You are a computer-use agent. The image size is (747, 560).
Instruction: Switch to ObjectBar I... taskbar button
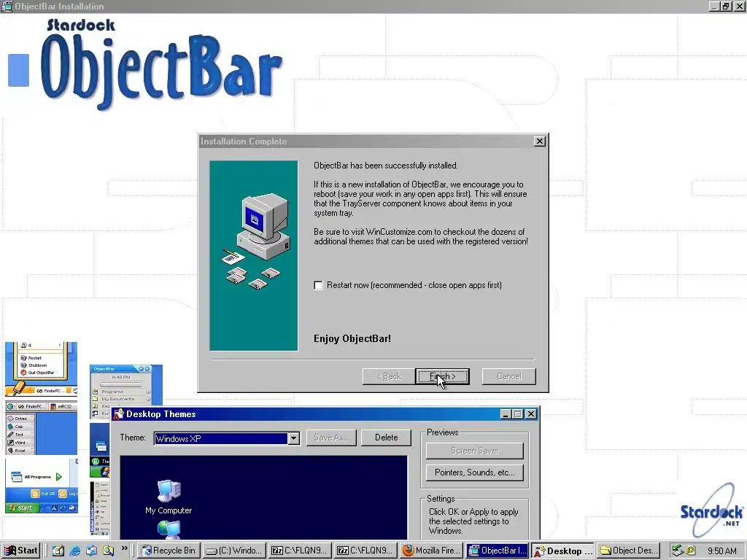click(x=497, y=551)
